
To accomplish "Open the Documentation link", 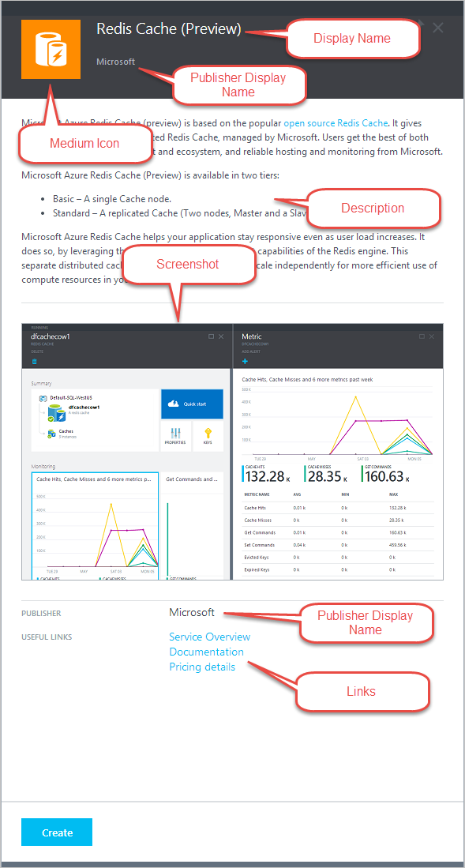I will click(x=207, y=652).
